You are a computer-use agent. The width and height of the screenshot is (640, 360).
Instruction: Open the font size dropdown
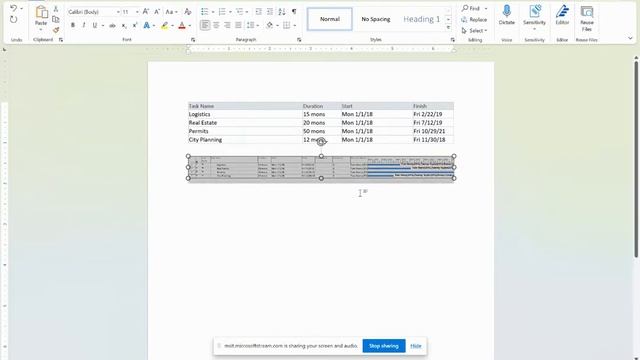click(x=137, y=12)
